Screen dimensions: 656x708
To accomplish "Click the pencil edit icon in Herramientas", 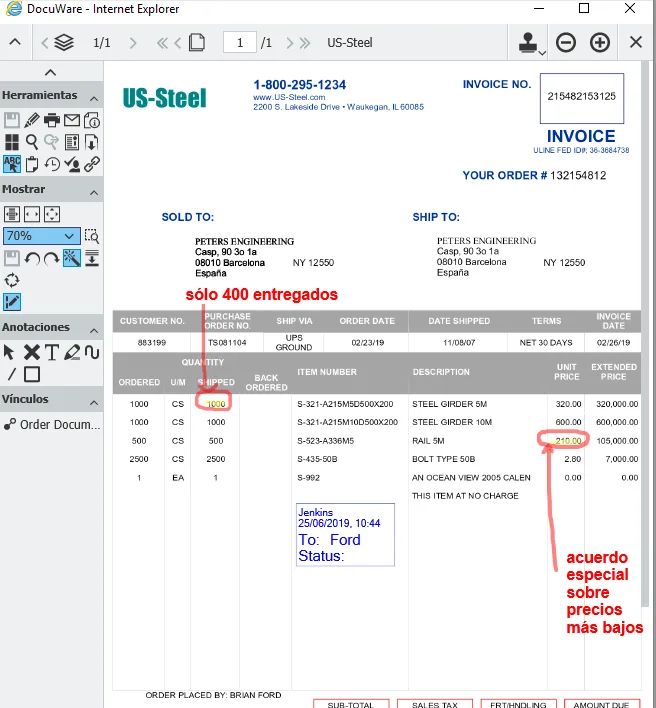I will 32,120.
